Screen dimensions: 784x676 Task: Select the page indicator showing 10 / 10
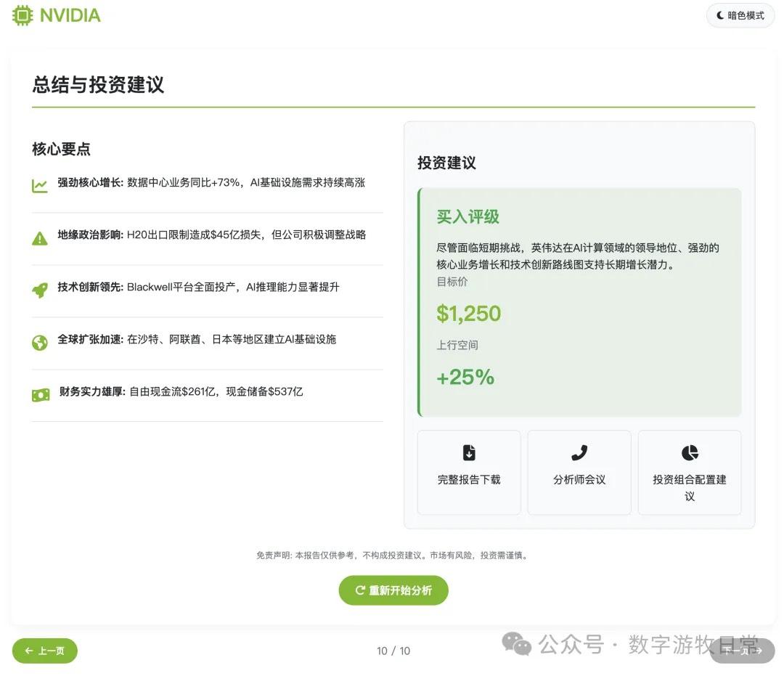point(393,651)
